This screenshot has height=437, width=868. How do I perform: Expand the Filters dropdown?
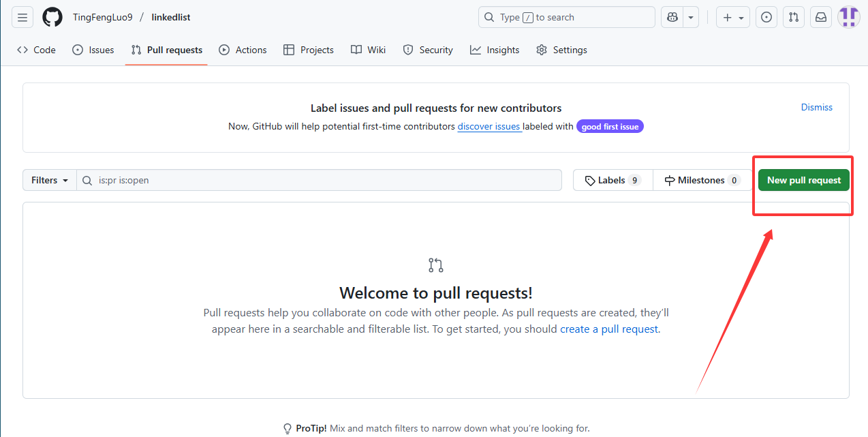[50, 181]
